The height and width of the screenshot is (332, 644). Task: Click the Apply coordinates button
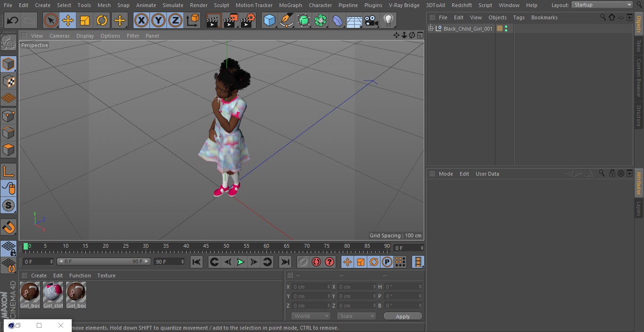[x=403, y=316]
